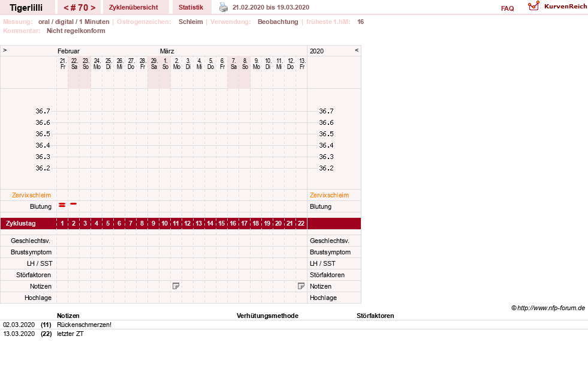Screen dimensions: 588x375
Task: Click the Störfaktoren column header below chart
Action: point(375,316)
